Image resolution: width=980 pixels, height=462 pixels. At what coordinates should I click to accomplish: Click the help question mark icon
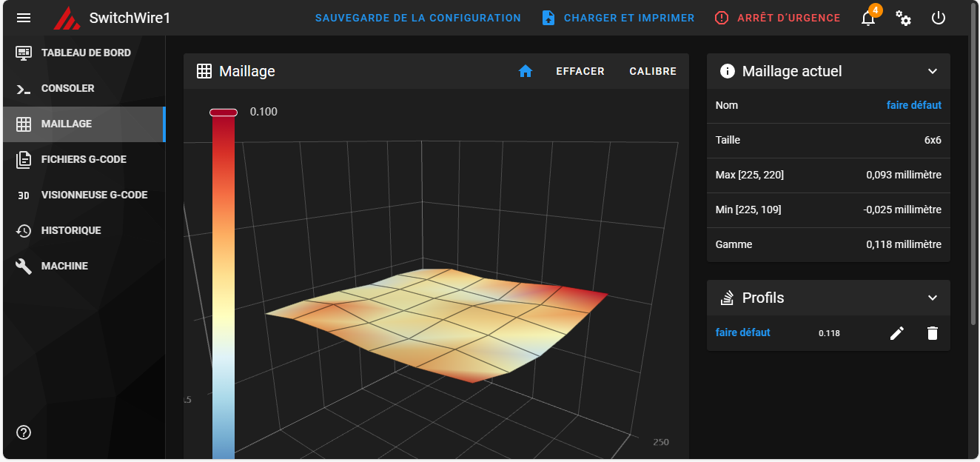(x=24, y=432)
